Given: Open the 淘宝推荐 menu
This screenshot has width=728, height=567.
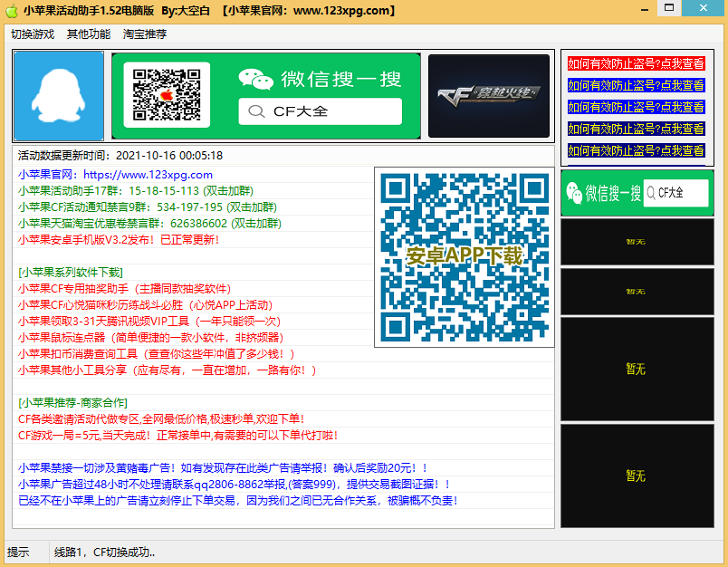Looking at the screenshot, I should click(145, 34).
